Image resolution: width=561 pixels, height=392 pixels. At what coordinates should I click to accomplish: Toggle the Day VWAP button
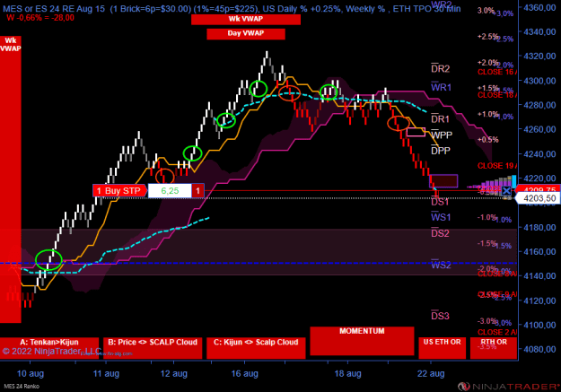246,33
